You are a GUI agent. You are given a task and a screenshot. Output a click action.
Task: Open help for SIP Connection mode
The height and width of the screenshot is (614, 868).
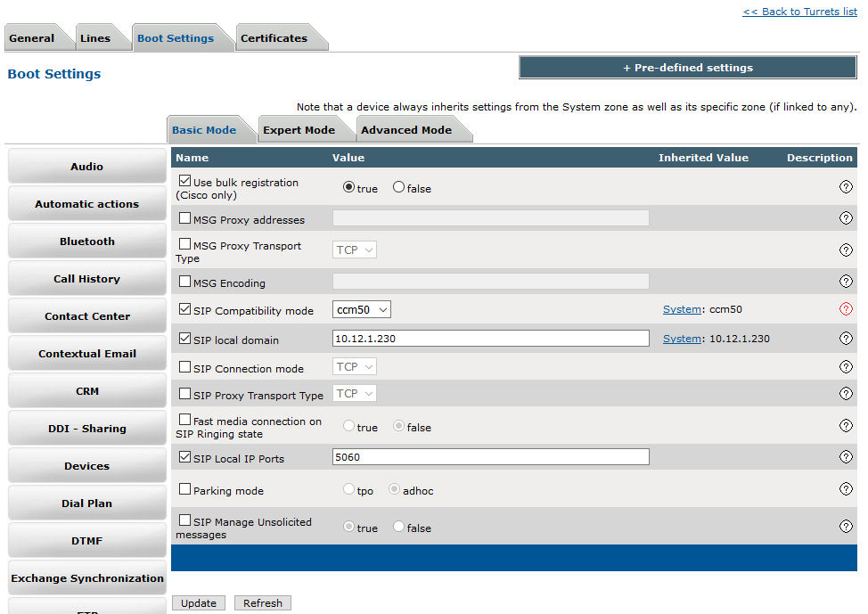pos(846,366)
